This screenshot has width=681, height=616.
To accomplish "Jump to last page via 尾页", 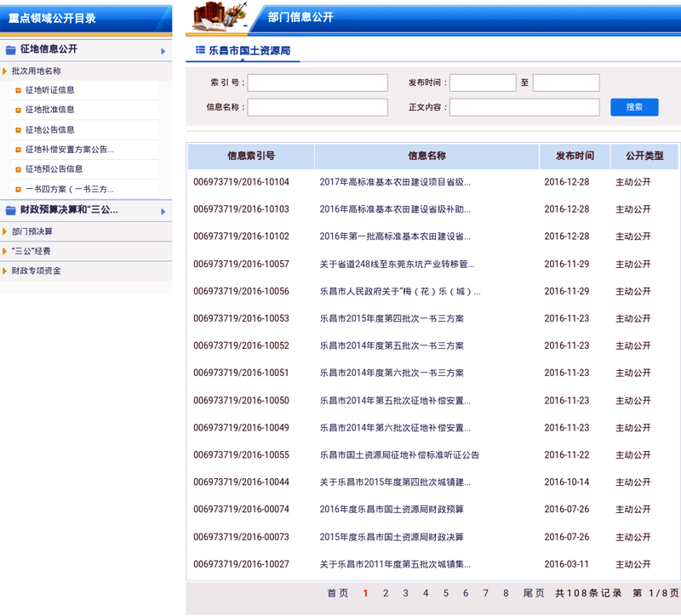I will point(533,593).
